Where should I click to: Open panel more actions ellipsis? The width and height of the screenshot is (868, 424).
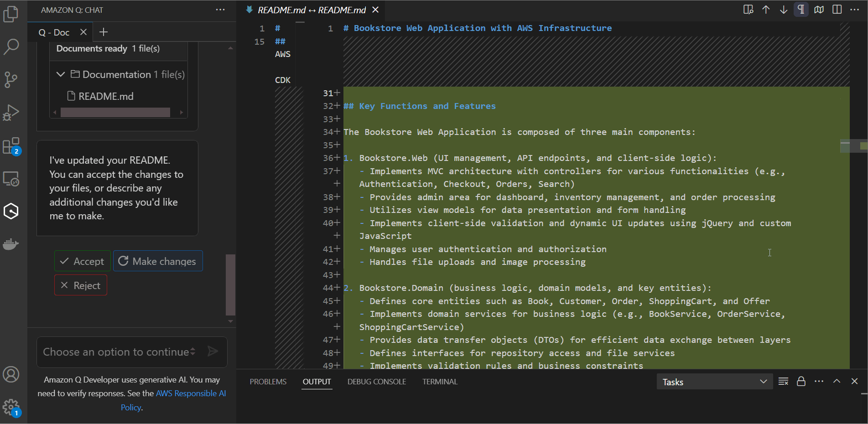coord(819,382)
